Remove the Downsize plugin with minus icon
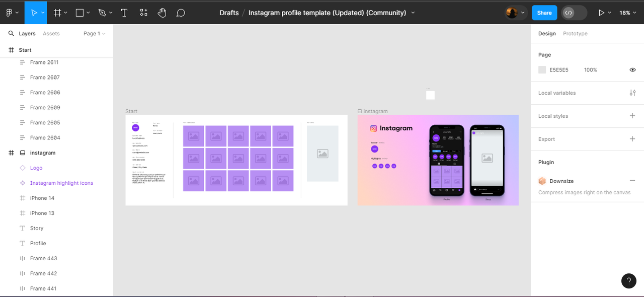Viewport: 644px width, 297px height. [x=632, y=181]
